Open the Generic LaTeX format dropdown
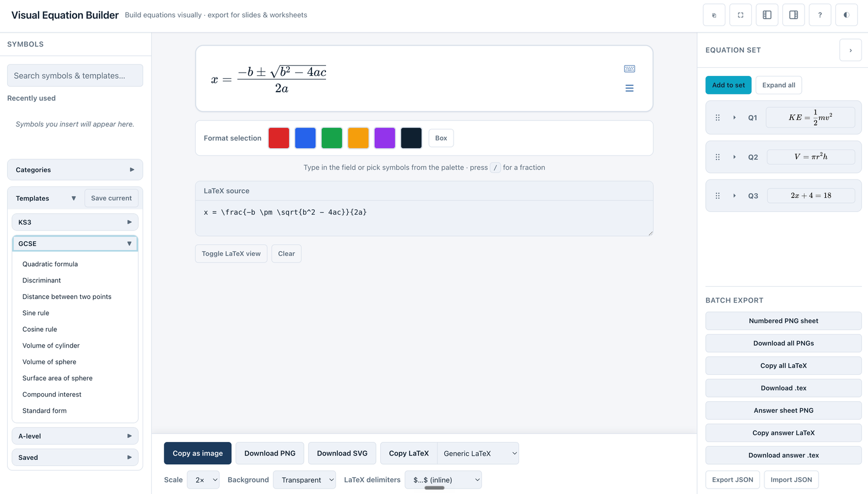This screenshot has width=868, height=494. 478,453
